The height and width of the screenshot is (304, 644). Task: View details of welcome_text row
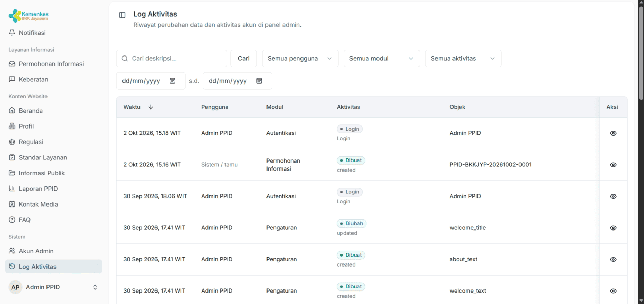coord(613,291)
